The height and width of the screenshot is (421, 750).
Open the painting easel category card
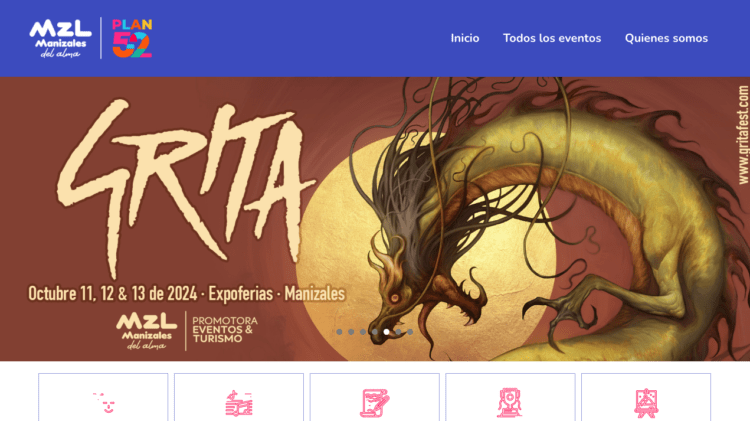(x=646, y=397)
